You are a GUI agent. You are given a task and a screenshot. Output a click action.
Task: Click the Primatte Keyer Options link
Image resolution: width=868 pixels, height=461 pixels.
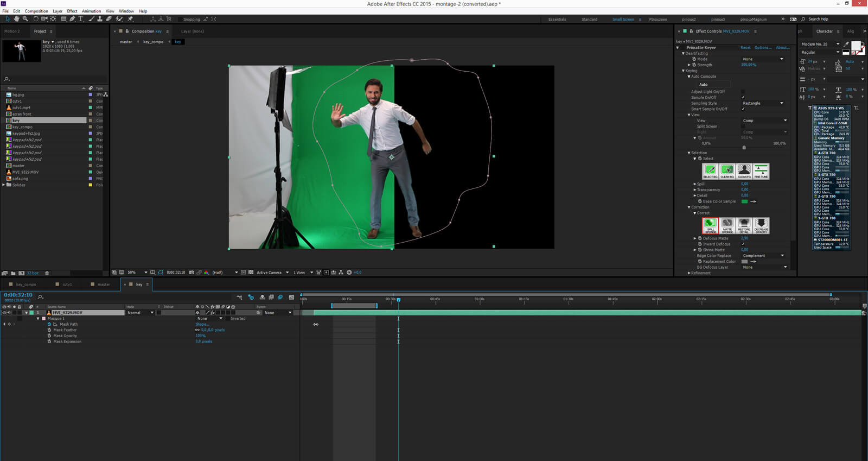[763, 47]
